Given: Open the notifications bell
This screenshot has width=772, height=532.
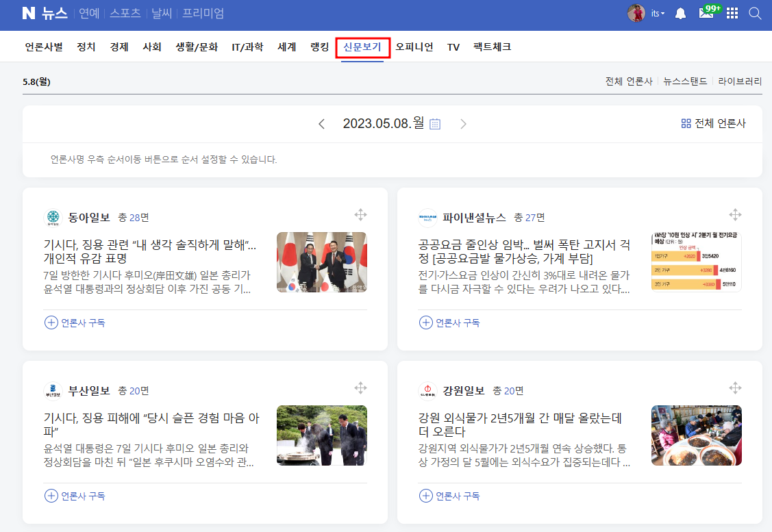Looking at the screenshot, I should click(x=680, y=13).
